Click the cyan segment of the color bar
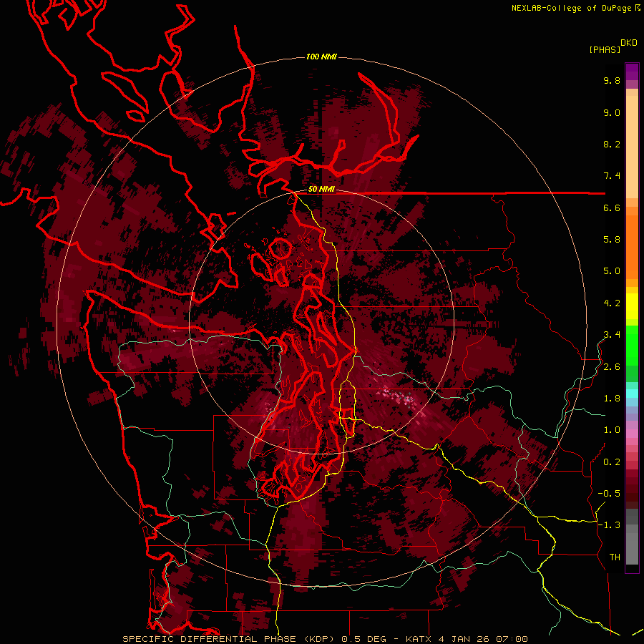The width and height of the screenshot is (644, 644). (632, 394)
